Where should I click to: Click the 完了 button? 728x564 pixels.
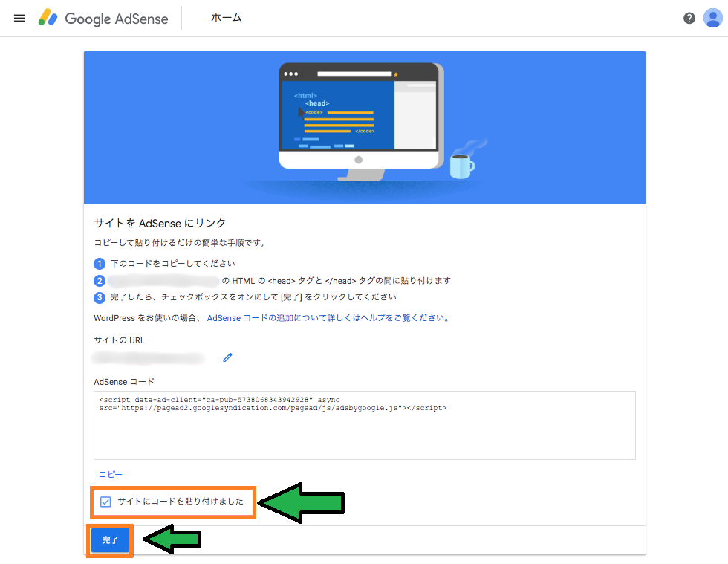tap(110, 540)
